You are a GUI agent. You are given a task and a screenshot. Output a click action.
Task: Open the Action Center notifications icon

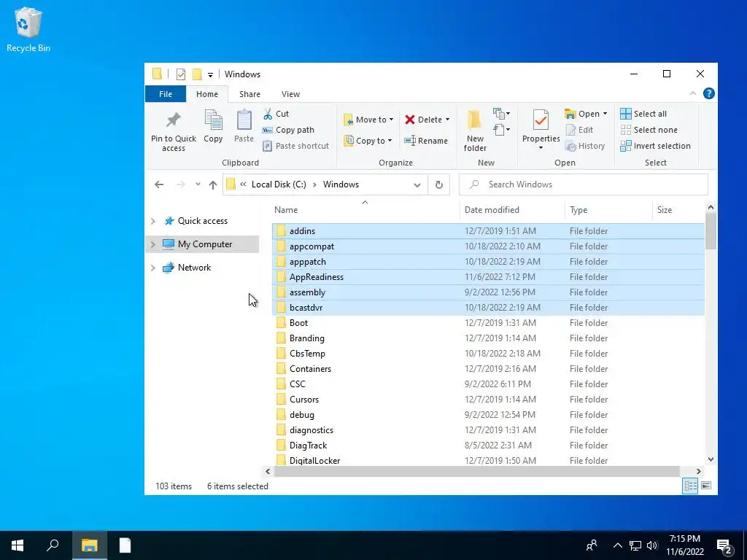(x=724, y=545)
